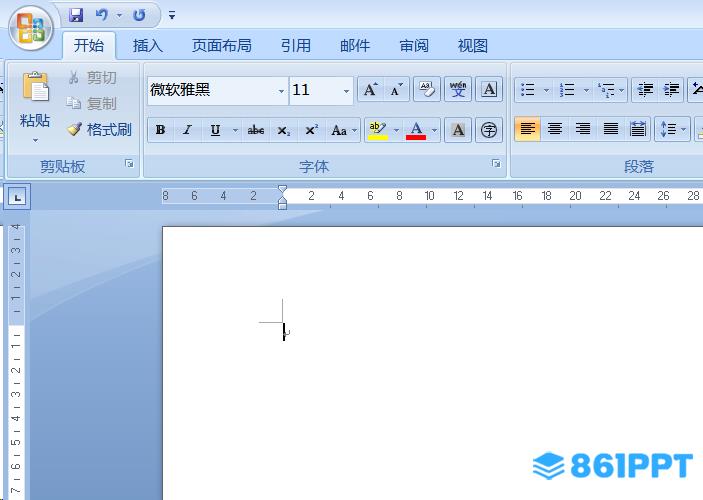Apply the red font color swatch
703x500 pixels.
click(416, 130)
